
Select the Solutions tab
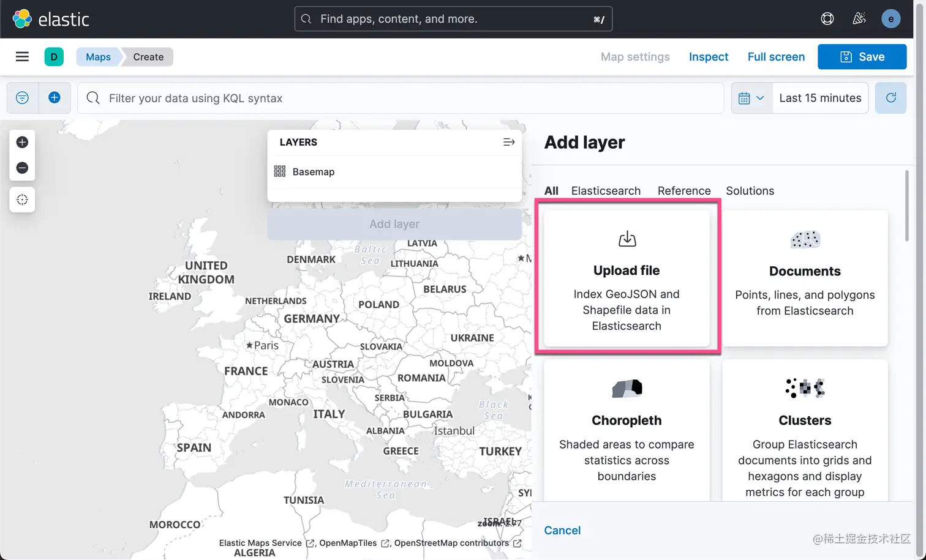[x=750, y=191]
